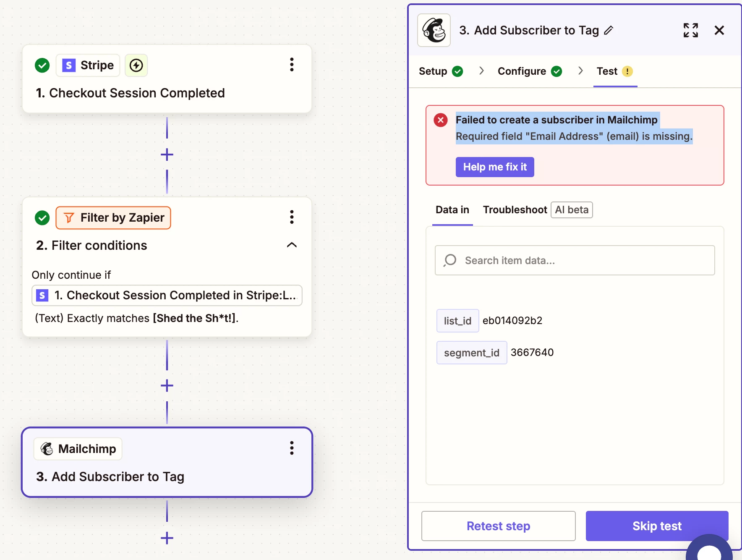Click the "Exactly matches [Shed the Sh*t!]" text
This screenshot has height=560, width=742.
(x=137, y=318)
